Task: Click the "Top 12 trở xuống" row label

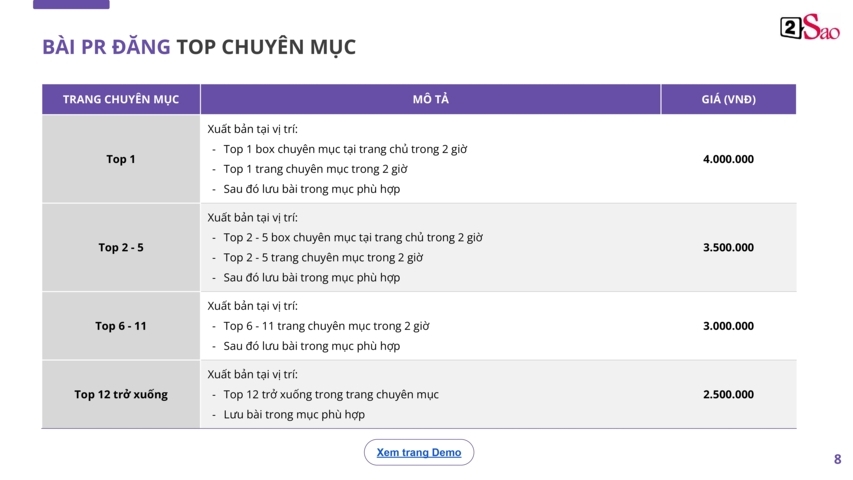Action: (121, 394)
